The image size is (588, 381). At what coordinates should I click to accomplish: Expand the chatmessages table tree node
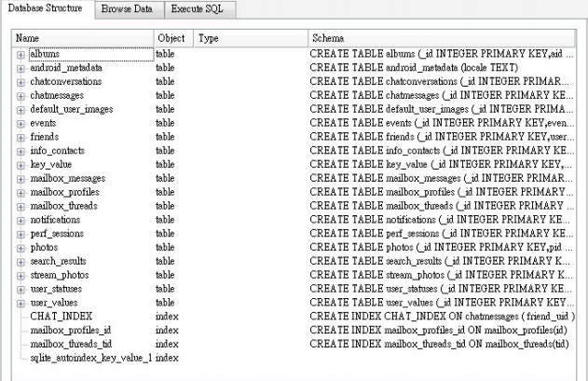point(21,96)
